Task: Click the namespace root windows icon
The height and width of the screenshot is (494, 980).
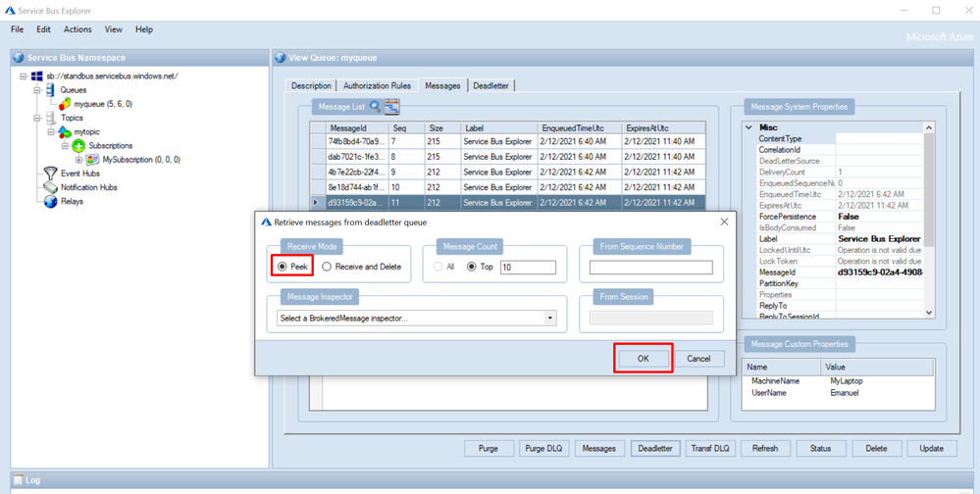Action: click(37, 76)
